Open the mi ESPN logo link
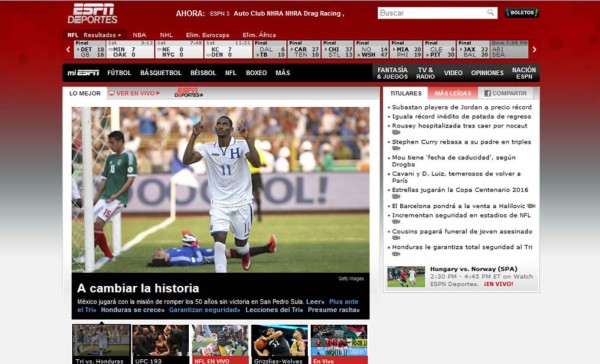The image size is (600, 364). 83,73
